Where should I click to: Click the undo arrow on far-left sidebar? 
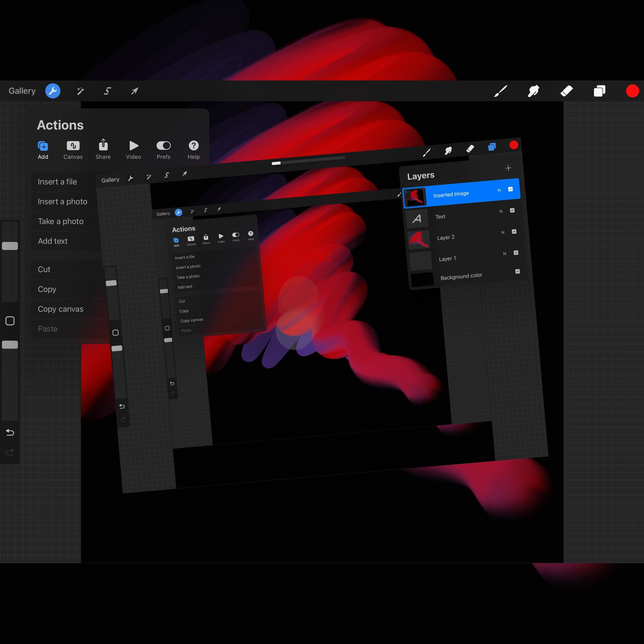(x=10, y=432)
